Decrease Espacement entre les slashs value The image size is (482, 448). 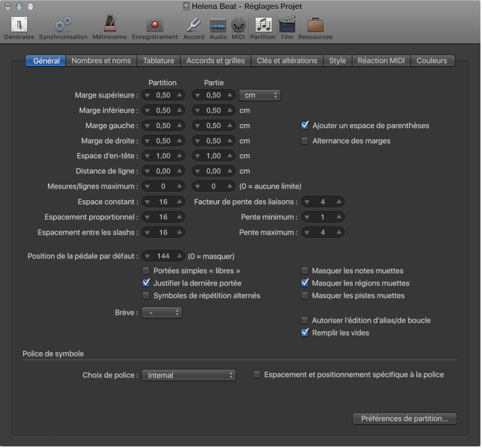coord(147,232)
